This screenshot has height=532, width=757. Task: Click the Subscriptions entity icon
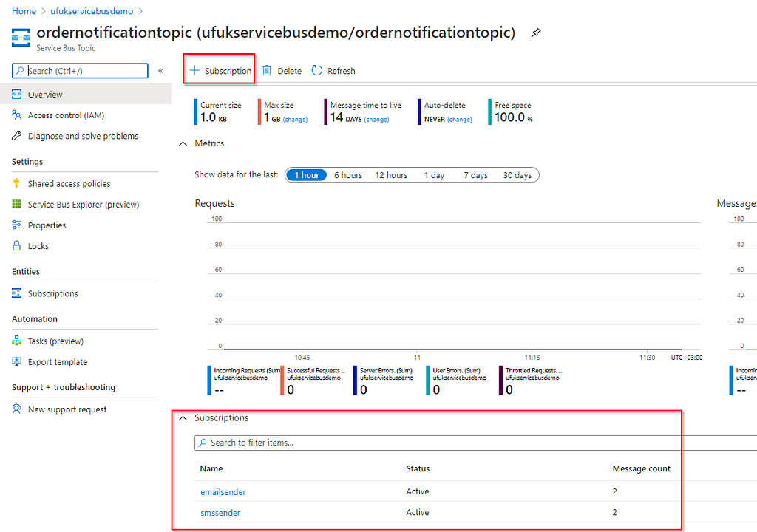click(16, 293)
